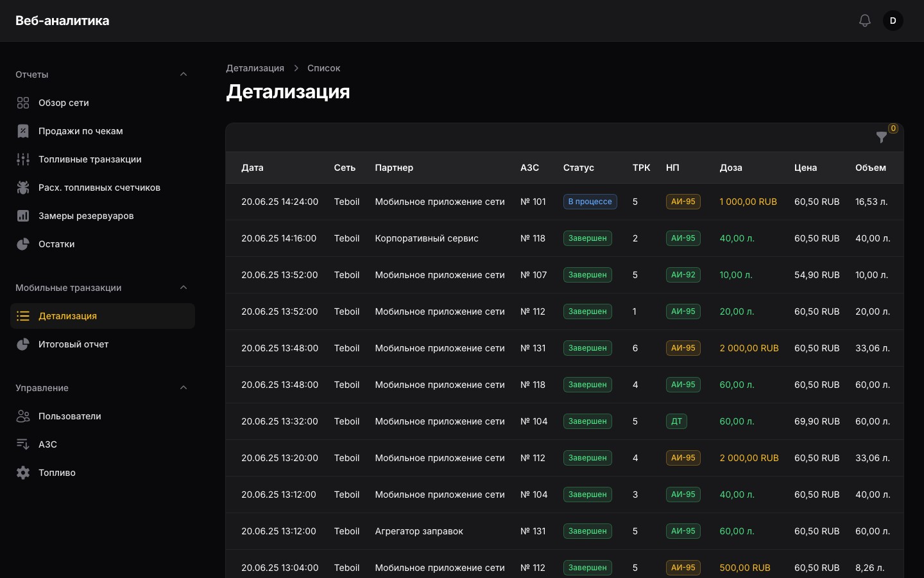Image resolution: width=924 pixels, height=578 pixels.
Task: Click the Цена column header
Action: pos(805,168)
